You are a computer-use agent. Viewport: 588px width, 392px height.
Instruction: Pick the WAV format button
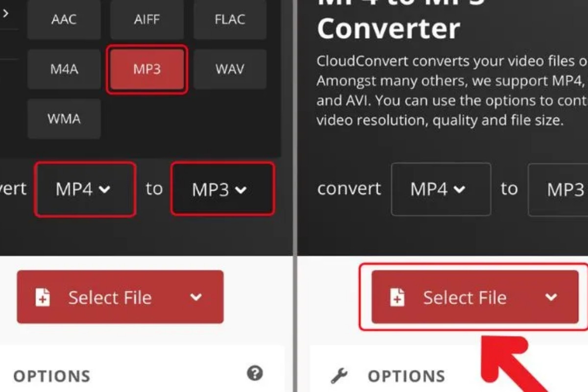(230, 69)
